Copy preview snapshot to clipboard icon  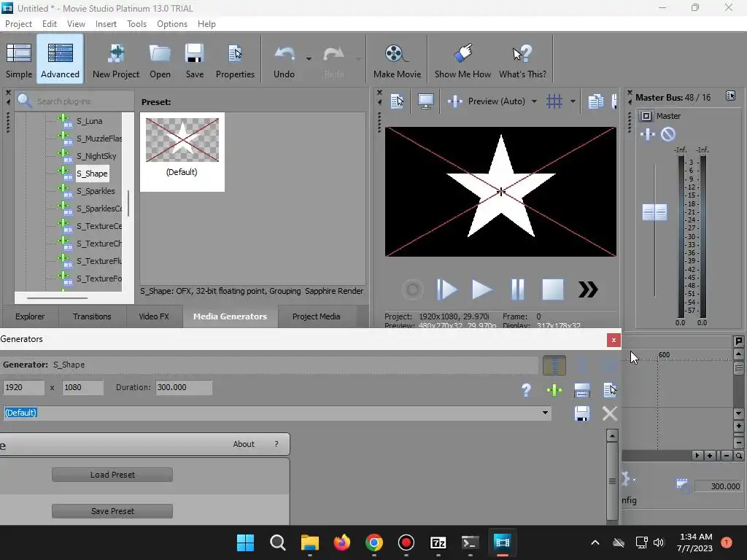[595, 101]
